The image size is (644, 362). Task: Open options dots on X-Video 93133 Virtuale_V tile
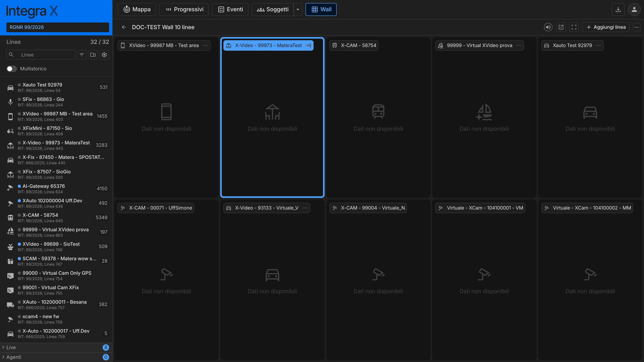305,208
